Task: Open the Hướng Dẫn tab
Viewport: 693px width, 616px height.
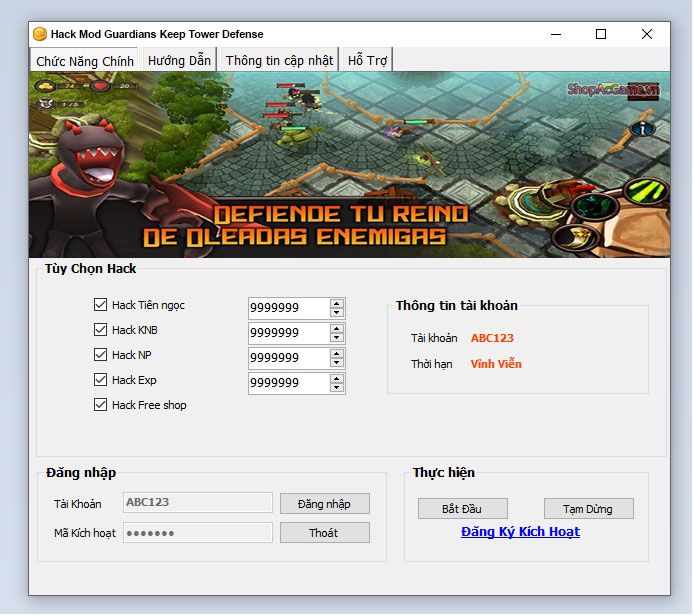Action: [179, 60]
